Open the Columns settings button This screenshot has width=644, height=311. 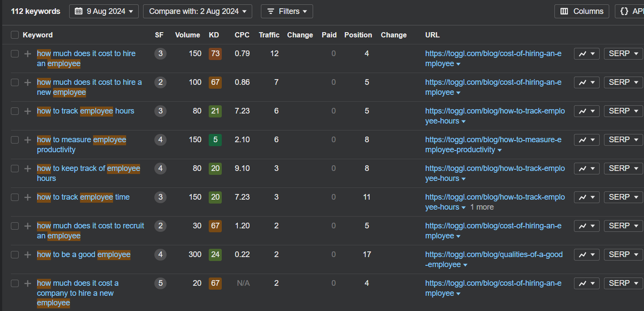click(582, 11)
